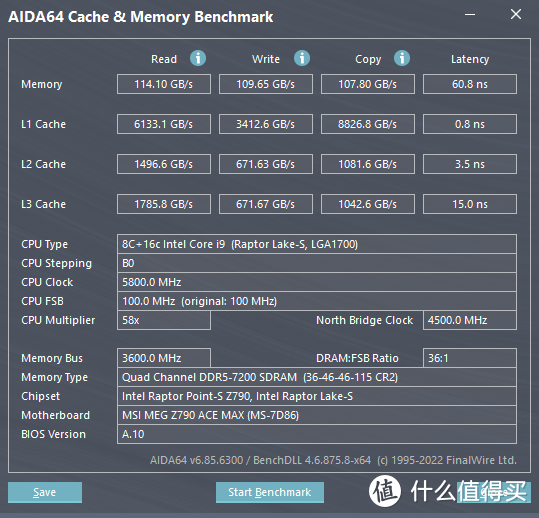Click DRAM:FSB Ratio value 36:1
539x518 pixels.
click(470, 358)
